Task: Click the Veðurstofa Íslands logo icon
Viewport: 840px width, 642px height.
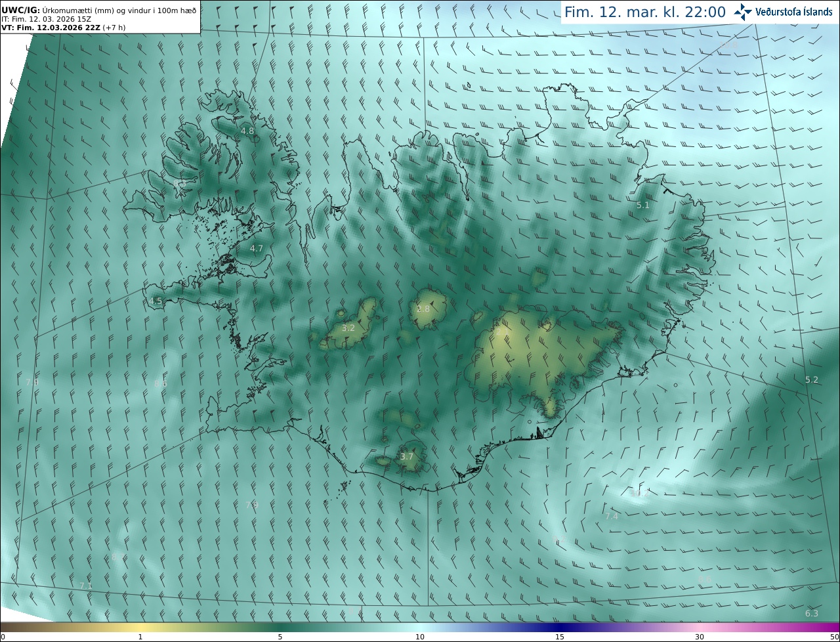Action: (x=743, y=12)
